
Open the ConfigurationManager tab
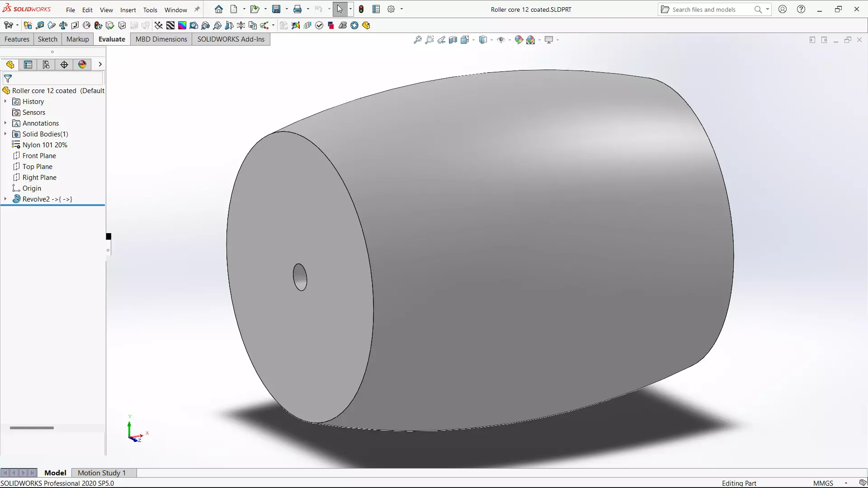(46, 64)
